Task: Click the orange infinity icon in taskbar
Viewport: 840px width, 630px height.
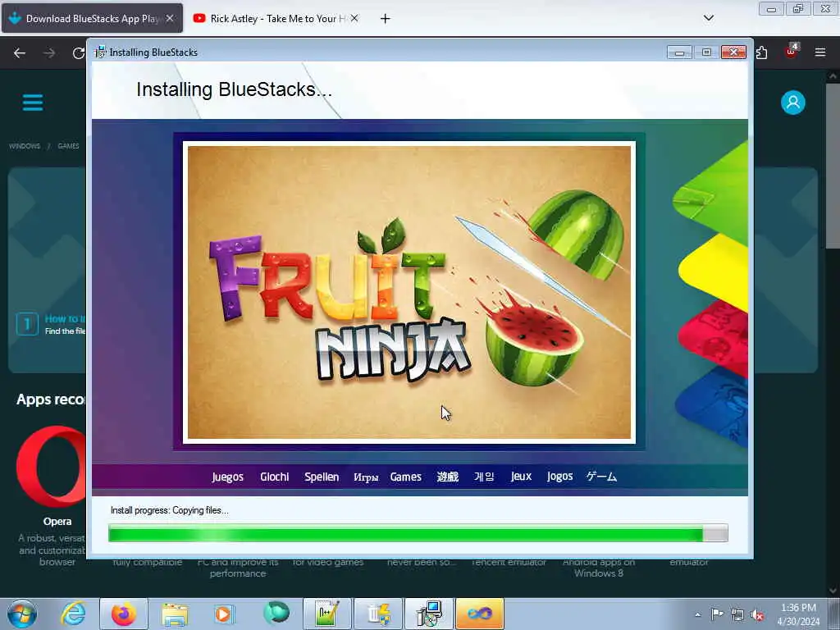Action: point(480,614)
